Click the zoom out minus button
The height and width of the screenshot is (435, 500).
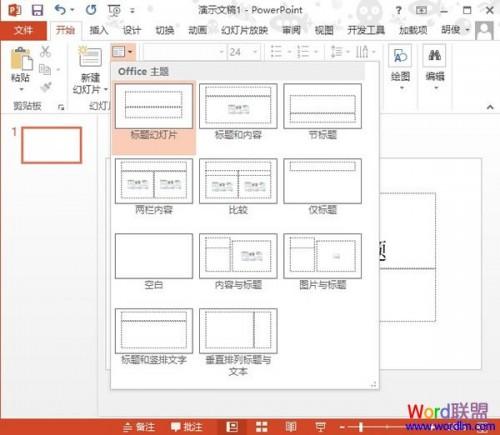(342, 427)
